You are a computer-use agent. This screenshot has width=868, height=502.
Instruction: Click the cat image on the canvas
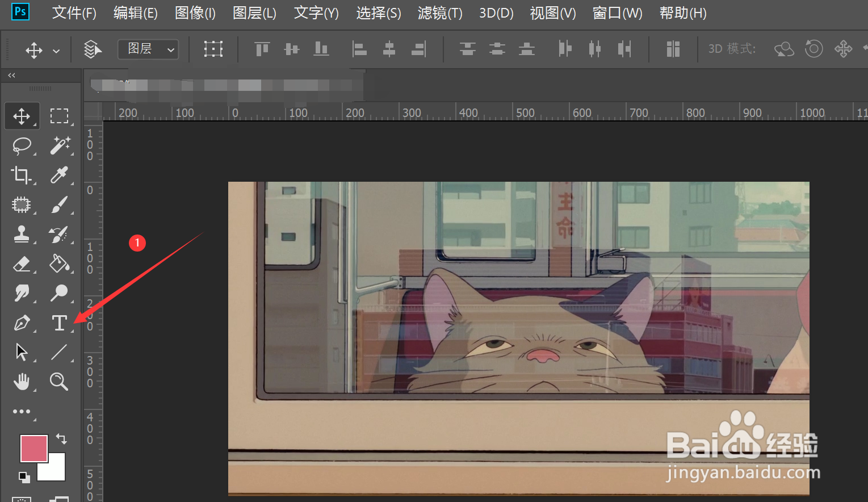coord(518,338)
